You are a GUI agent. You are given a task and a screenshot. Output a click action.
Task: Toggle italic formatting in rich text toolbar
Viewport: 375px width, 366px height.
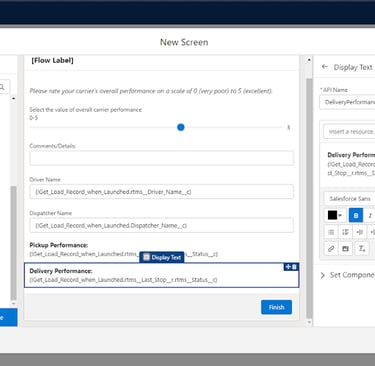tap(370, 216)
